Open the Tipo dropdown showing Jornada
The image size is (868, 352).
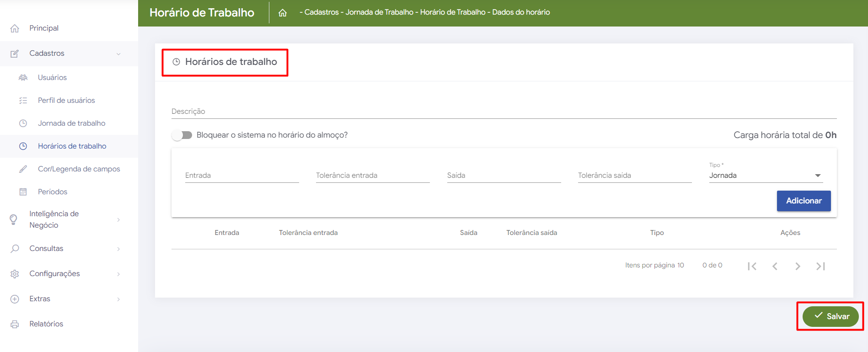pyautogui.click(x=765, y=176)
